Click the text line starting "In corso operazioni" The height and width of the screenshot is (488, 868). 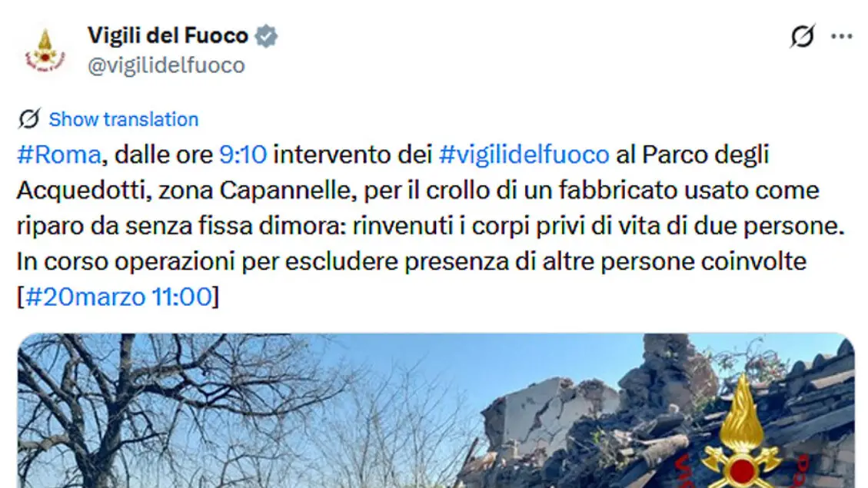point(411,261)
